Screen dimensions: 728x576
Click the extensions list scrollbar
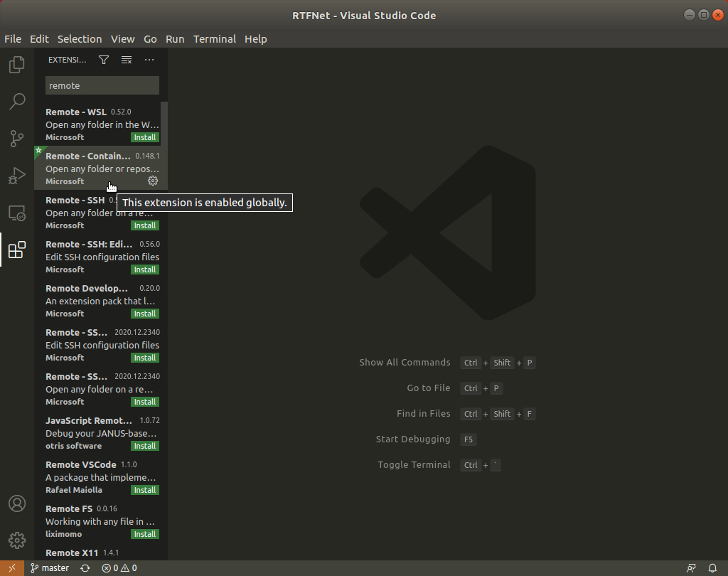(164, 124)
